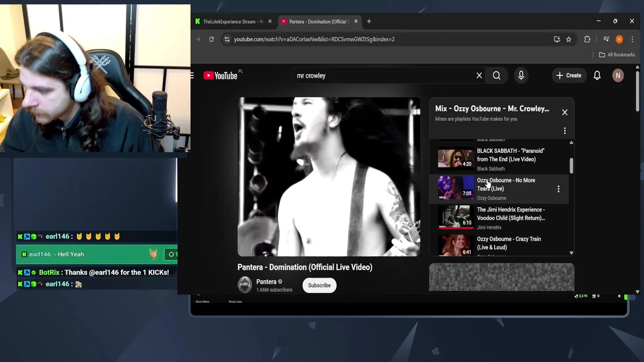Open options for No More Tears video
The width and height of the screenshot is (644, 362).
coord(558,189)
